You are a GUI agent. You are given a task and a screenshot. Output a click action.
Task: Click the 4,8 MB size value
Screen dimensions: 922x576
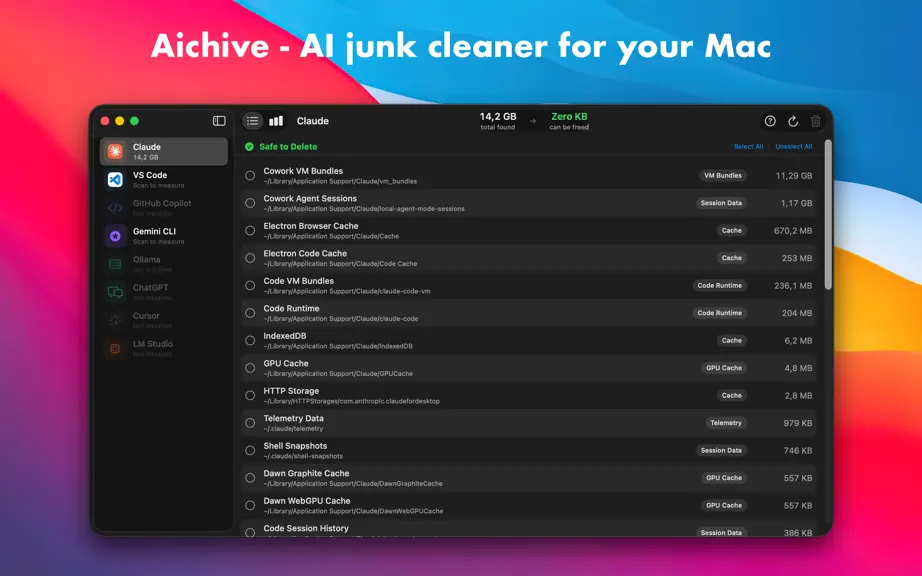(x=798, y=369)
